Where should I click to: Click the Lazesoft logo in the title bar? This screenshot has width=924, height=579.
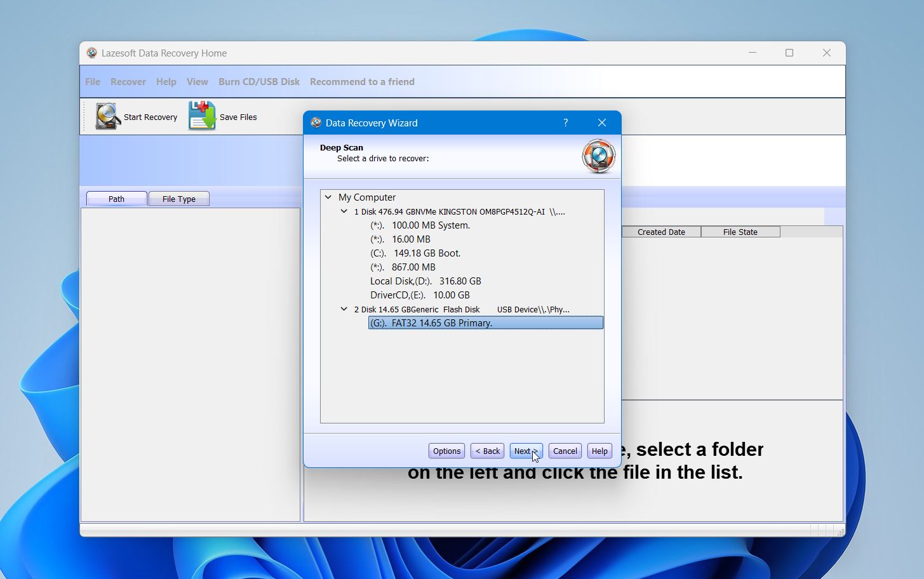click(91, 53)
